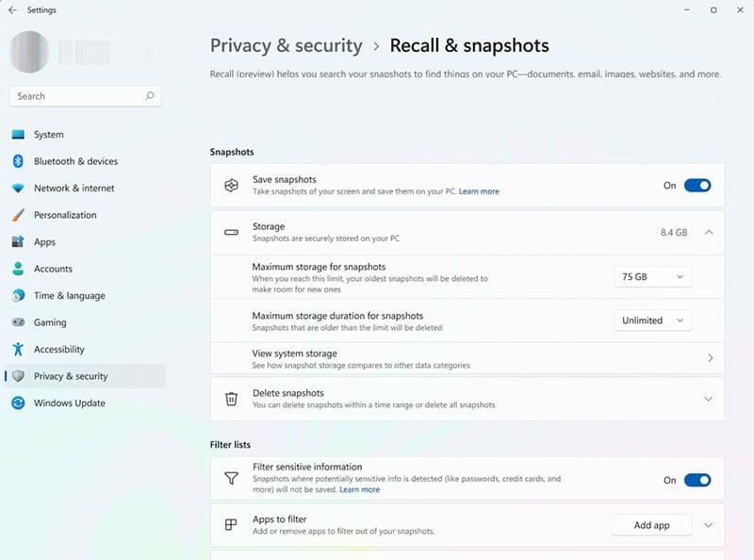
Task: Expand the Delete snapshots section
Action: [709, 399]
